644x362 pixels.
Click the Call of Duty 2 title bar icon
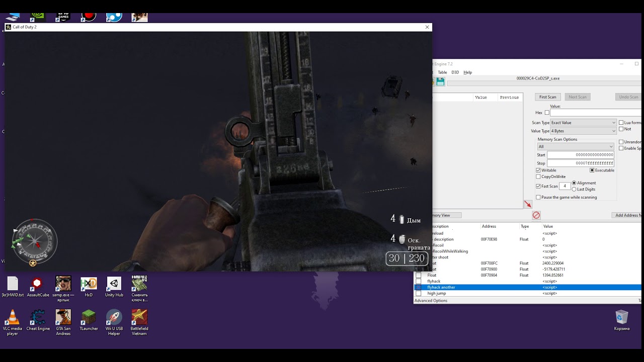click(9, 27)
